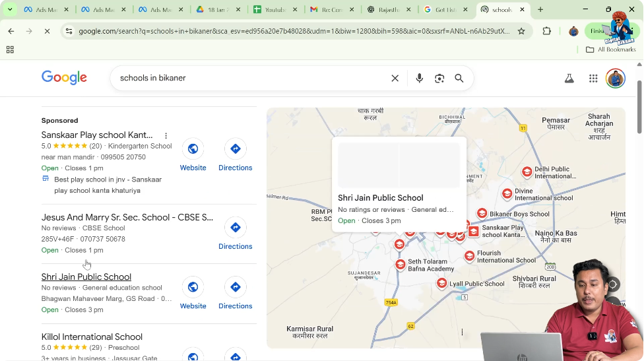This screenshot has width=644, height=361.
Task: Get directions to Sanskaar Play school
Action: (236, 156)
